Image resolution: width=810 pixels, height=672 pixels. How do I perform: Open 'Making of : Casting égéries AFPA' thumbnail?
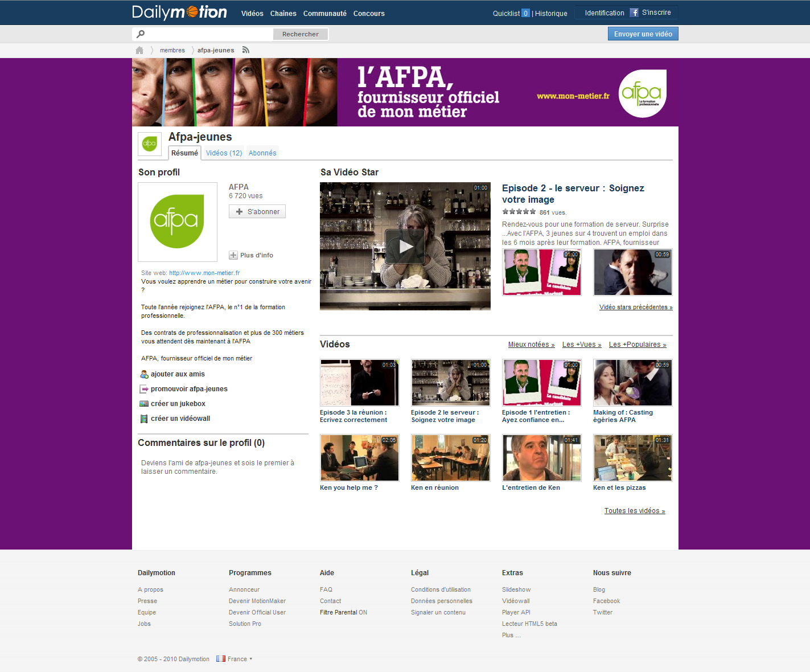633,382
